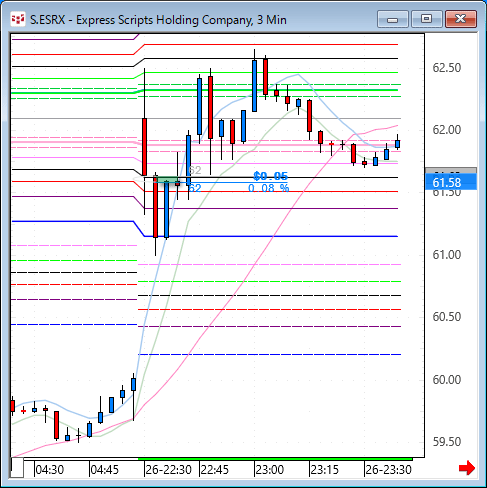Click the 61.00 price axis label
This screenshot has height=488, width=487.
447,255
